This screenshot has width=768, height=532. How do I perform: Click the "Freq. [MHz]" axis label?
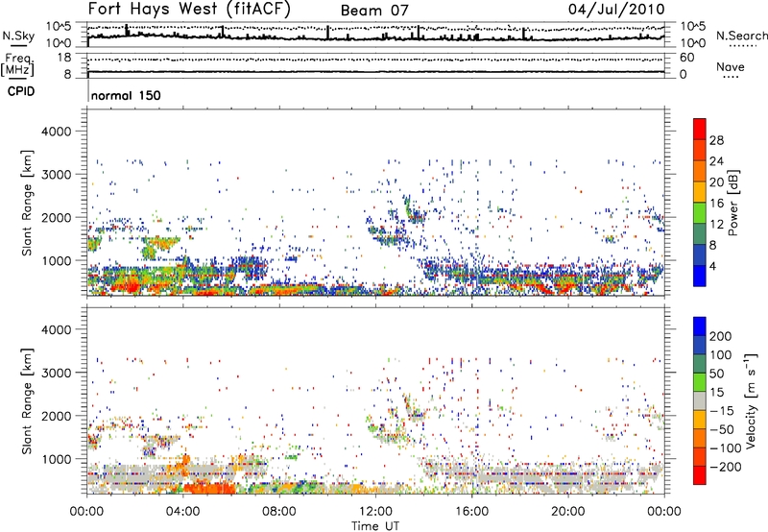(17, 65)
